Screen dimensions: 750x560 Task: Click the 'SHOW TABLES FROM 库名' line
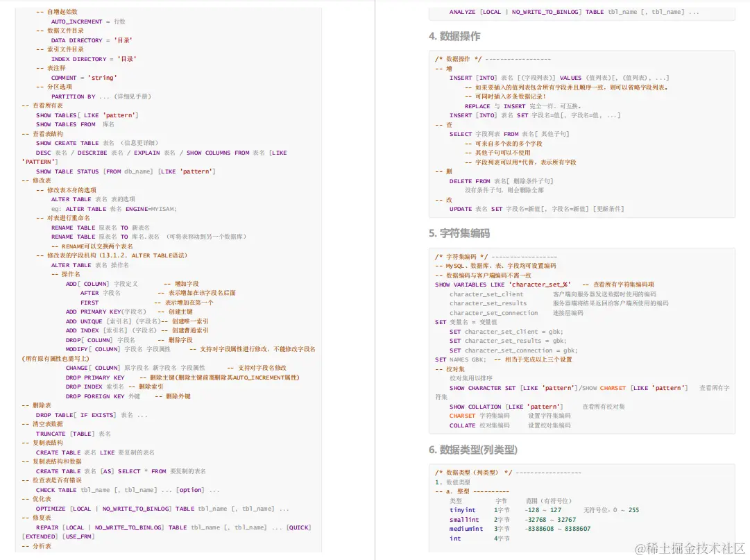[75, 124]
